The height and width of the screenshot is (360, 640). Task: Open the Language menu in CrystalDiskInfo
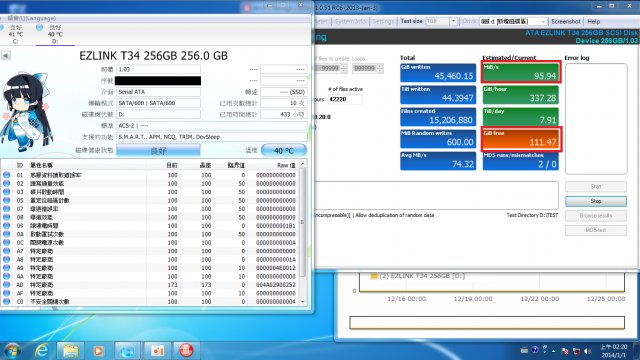click(x=31, y=18)
